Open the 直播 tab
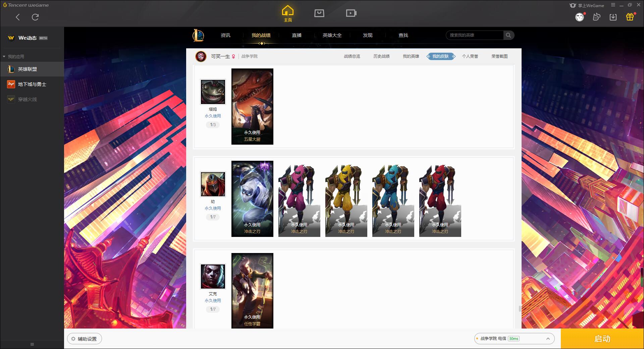 [297, 35]
